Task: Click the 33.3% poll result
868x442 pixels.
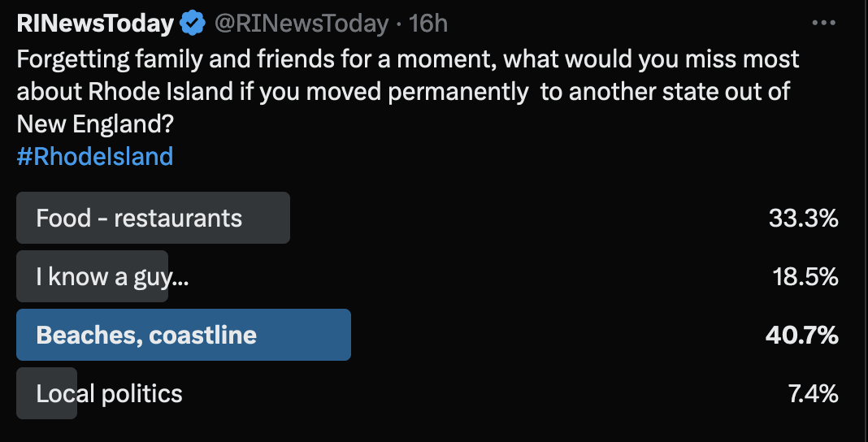Action: pyautogui.click(x=803, y=218)
